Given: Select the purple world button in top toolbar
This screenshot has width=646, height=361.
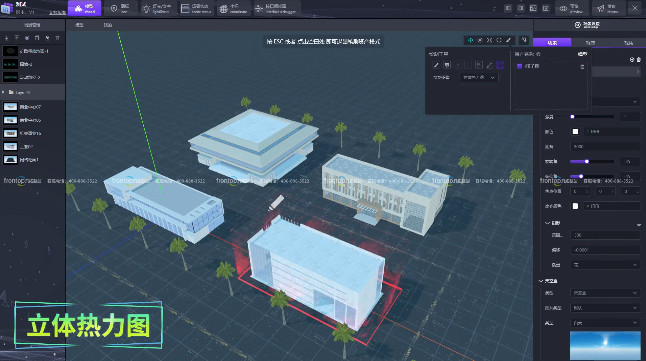Looking at the screenshot, I should [x=84, y=8].
